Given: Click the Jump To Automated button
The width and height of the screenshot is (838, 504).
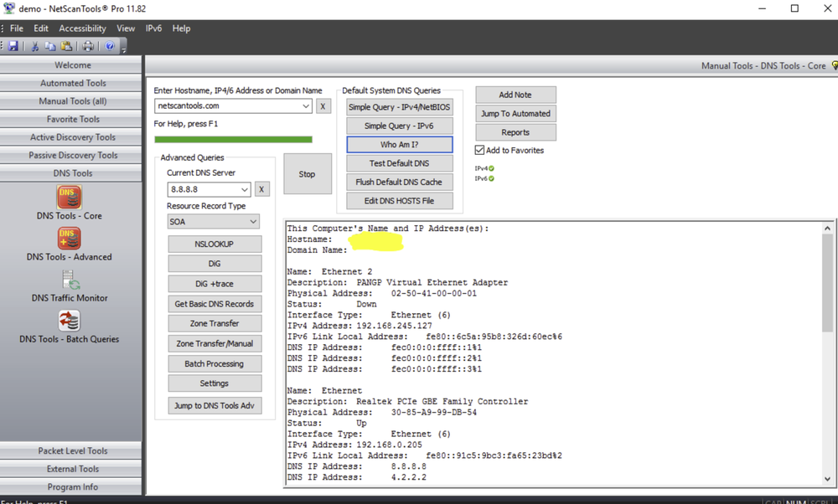Looking at the screenshot, I should (x=515, y=114).
